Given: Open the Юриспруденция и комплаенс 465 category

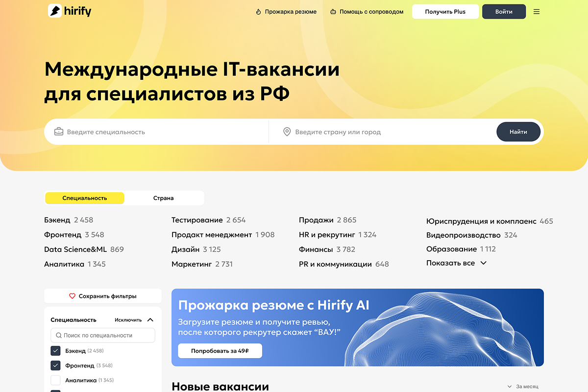Looking at the screenshot, I should (x=490, y=221).
